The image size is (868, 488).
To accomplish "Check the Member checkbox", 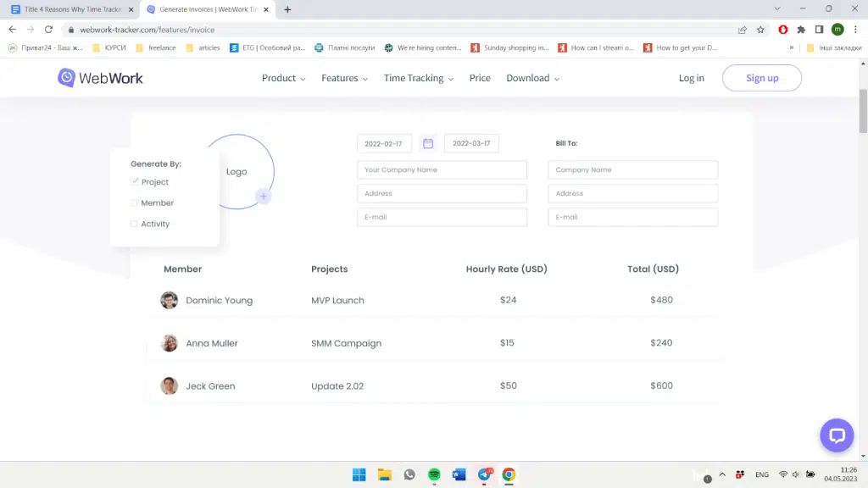I will 134,203.
